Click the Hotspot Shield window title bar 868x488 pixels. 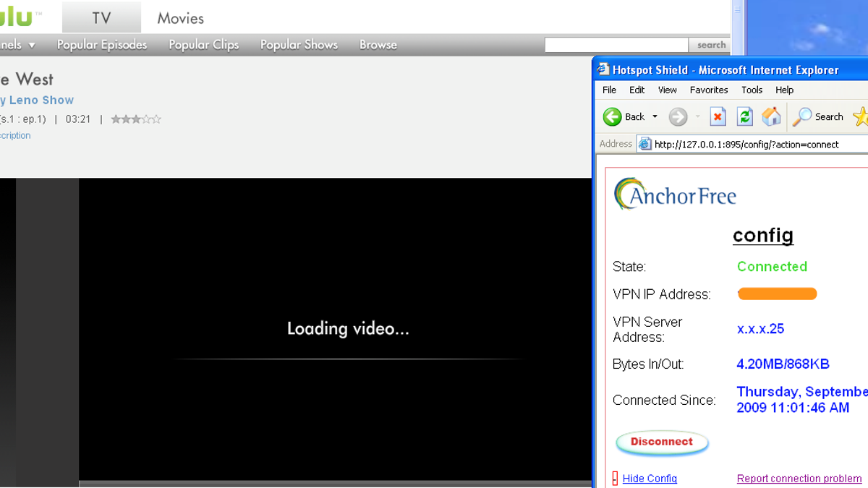(x=732, y=70)
